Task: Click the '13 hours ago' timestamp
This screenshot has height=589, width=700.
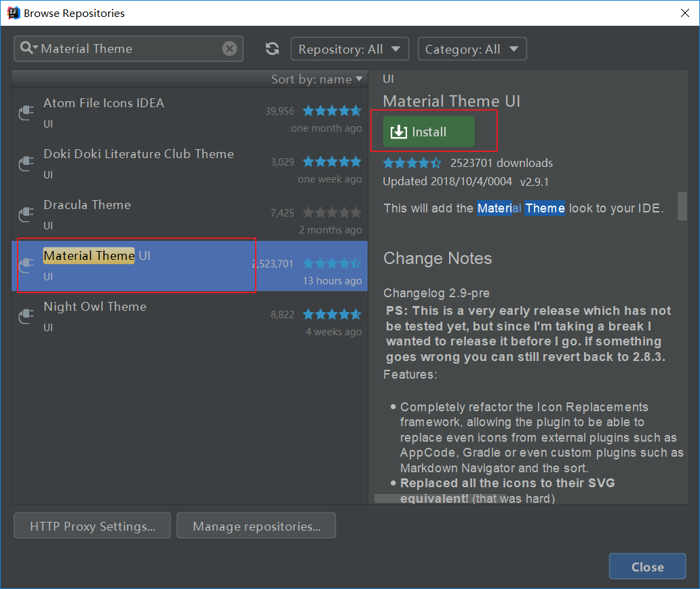Action: click(x=332, y=281)
